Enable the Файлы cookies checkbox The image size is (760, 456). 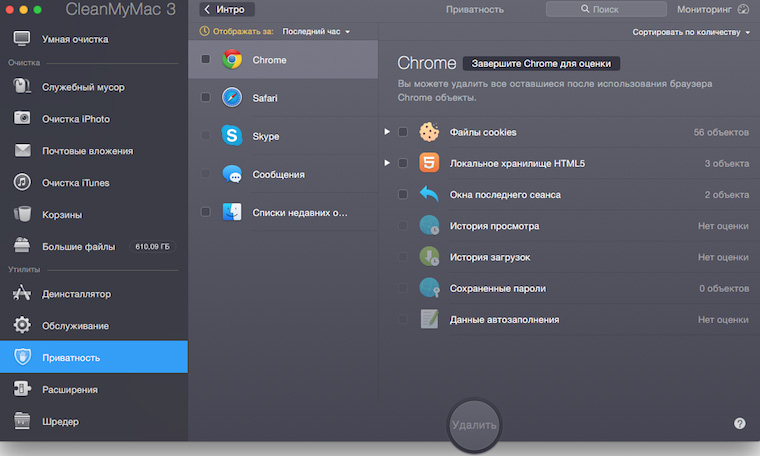(403, 132)
